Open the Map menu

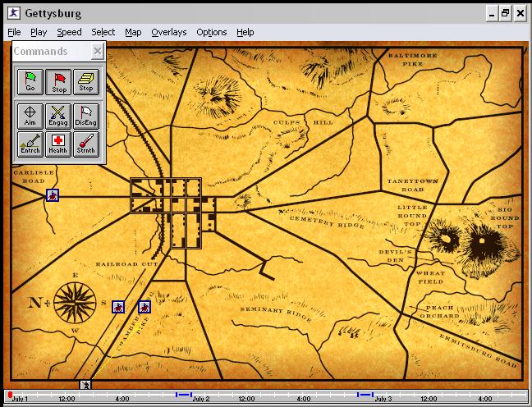(x=133, y=32)
